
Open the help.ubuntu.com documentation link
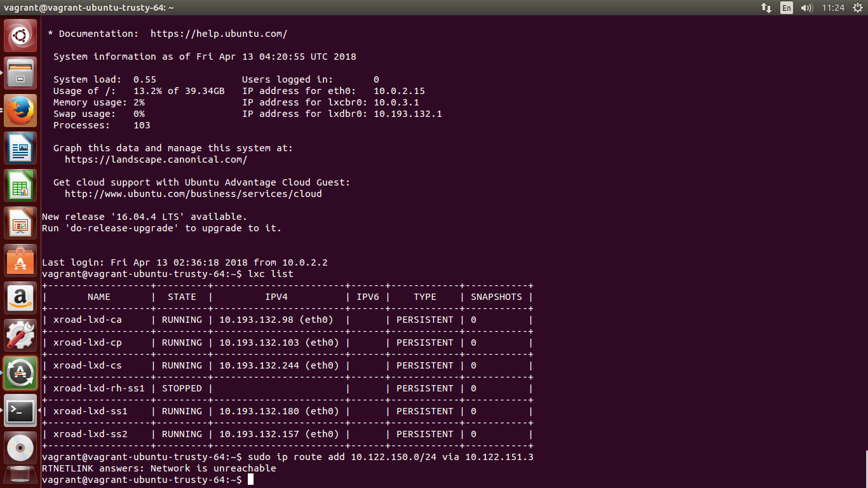coord(219,34)
